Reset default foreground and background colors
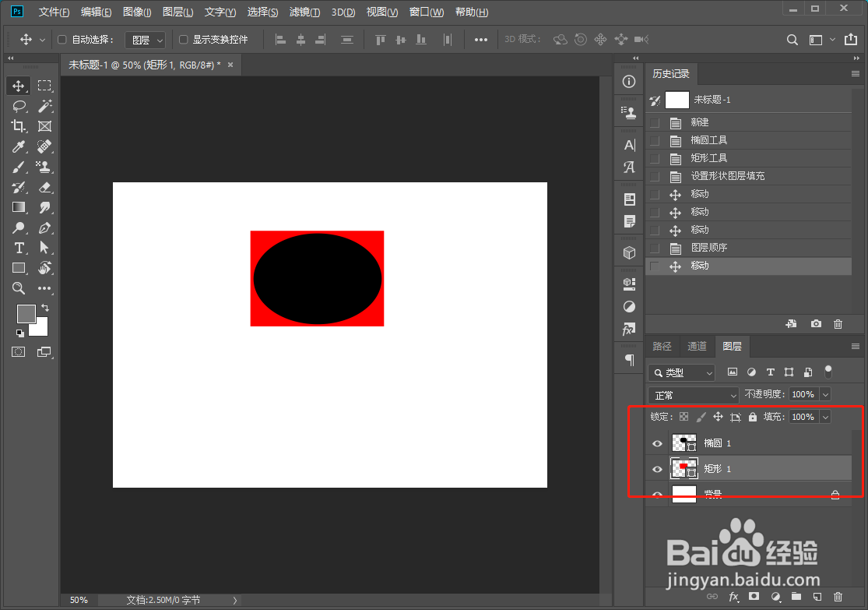This screenshot has height=610, width=868. [20, 333]
